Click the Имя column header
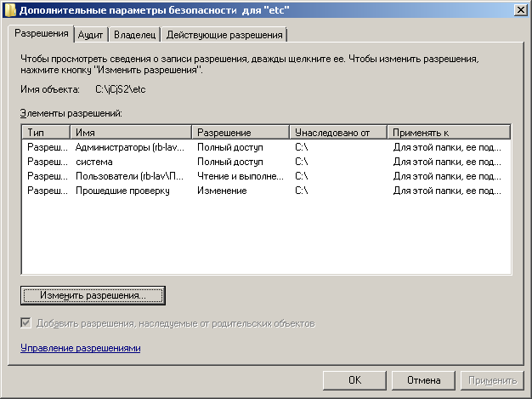The width and height of the screenshot is (532, 399). click(x=132, y=133)
